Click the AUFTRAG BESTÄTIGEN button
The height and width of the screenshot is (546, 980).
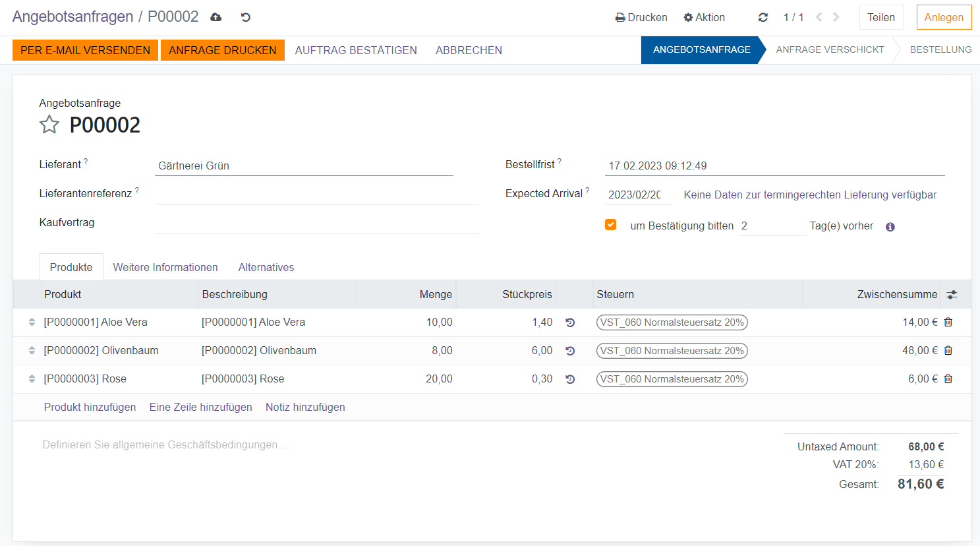pos(356,50)
